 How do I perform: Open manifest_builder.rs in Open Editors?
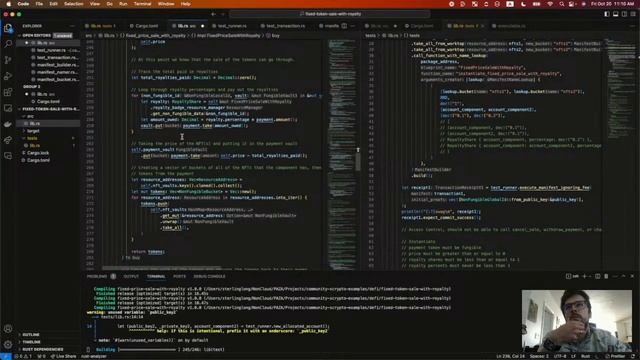point(57,65)
